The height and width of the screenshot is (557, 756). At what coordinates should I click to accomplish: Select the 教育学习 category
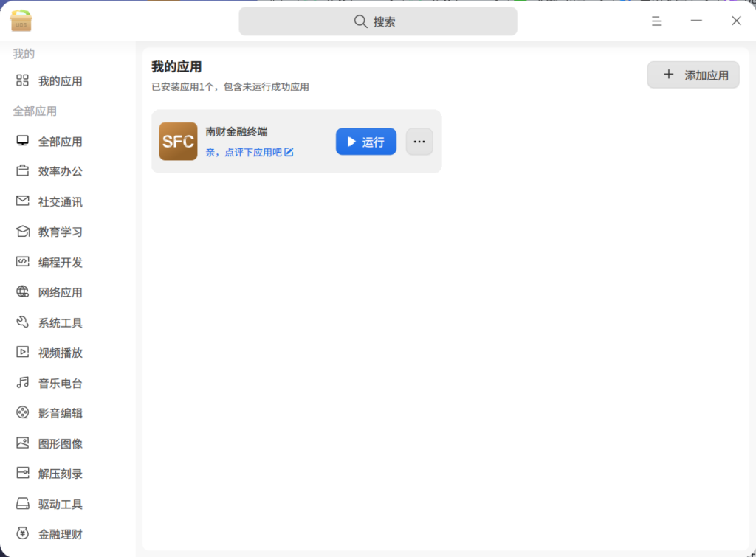coord(60,232)
